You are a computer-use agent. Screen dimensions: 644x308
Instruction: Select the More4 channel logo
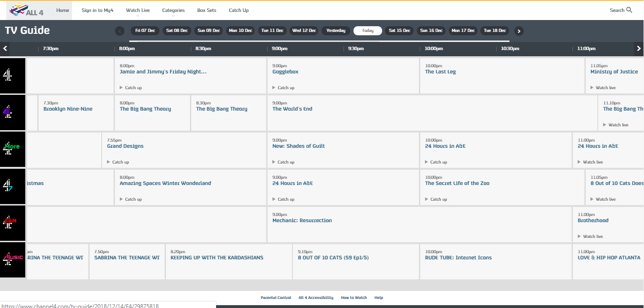tap(12, 150)
